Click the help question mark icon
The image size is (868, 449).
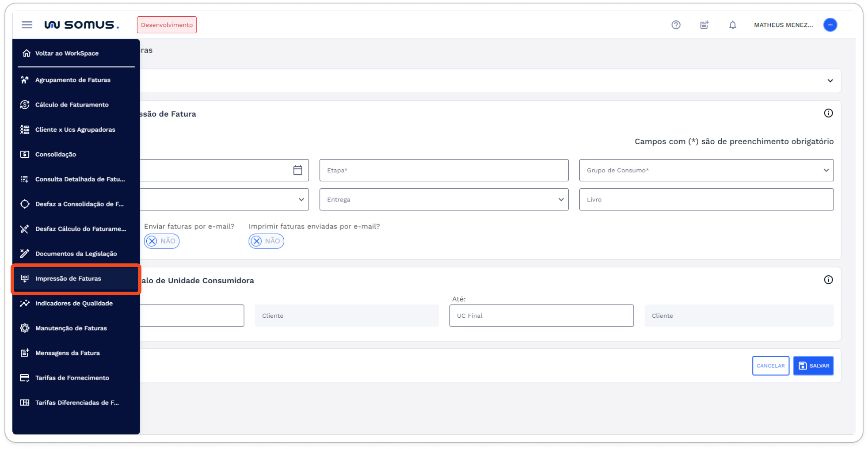pyautogui.click(x=675, y=25)
